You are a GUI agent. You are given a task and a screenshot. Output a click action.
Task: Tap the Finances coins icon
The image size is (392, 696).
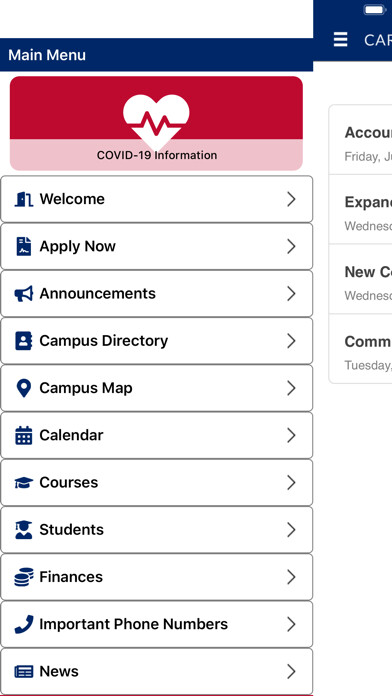(24, 577)
